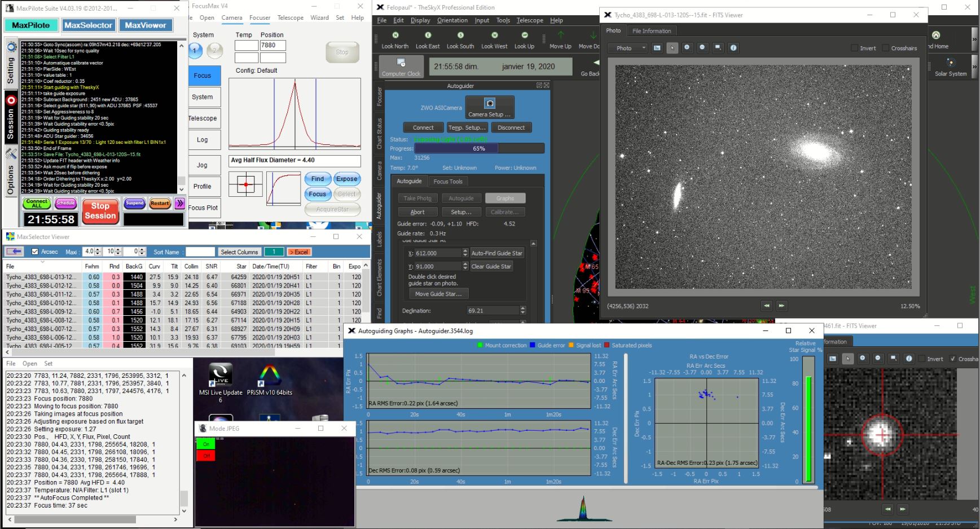Open the Telescope menu in TheSkyX
980x529 pixels.
(530, 20)
